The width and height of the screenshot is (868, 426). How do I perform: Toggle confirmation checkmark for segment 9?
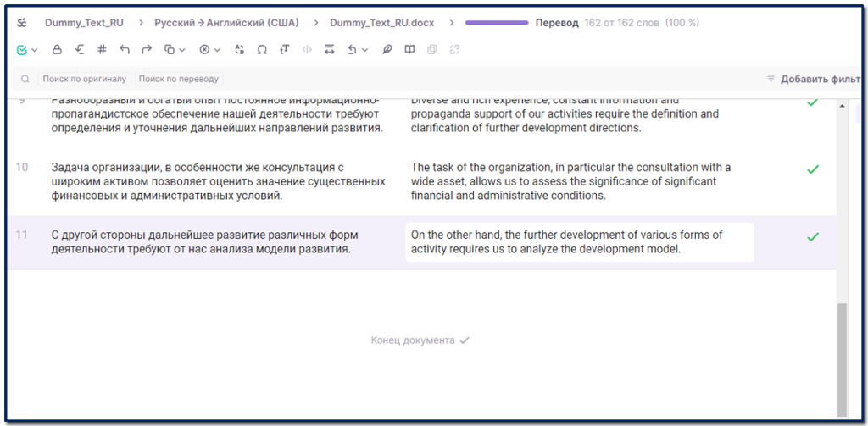pyautogui.click(x=812, y=103)
